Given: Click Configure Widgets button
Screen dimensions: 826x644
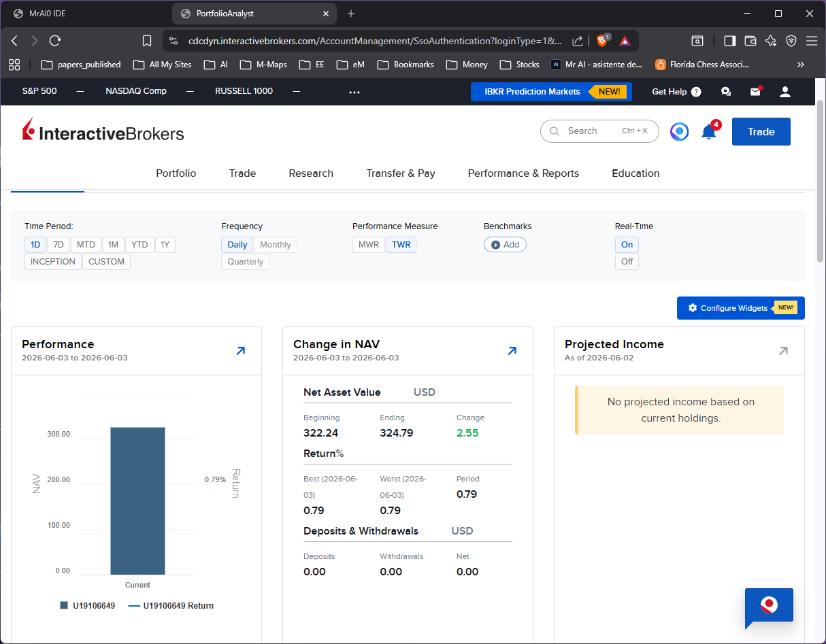Looking at the screenshot, I should (x=741, y=308).
